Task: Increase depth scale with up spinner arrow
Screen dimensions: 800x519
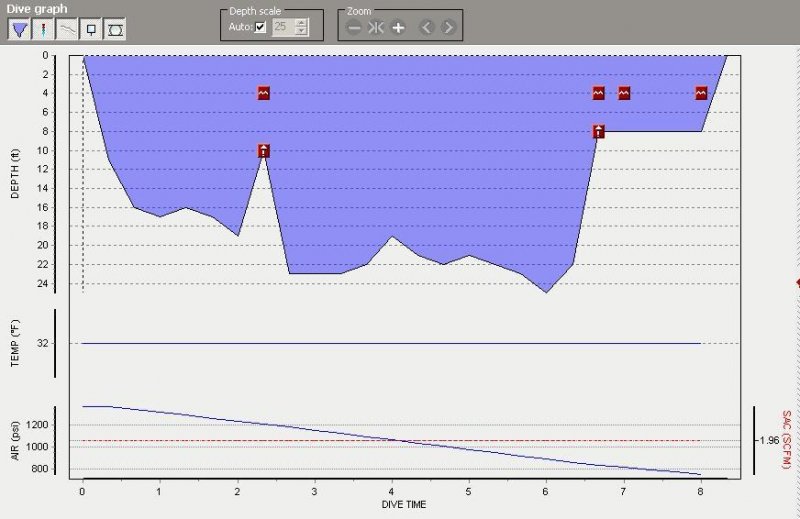Action: (x=301, y=23)
